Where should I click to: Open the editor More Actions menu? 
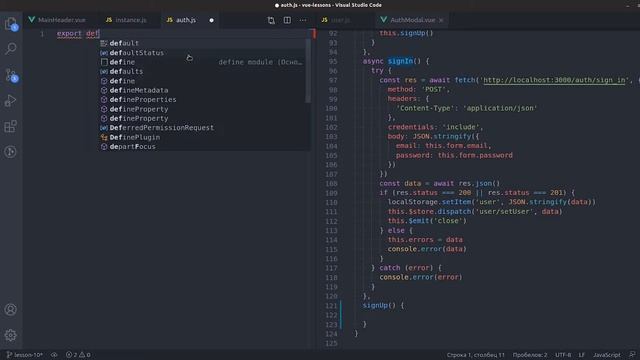pyautogui.click(x=303, y=20)
